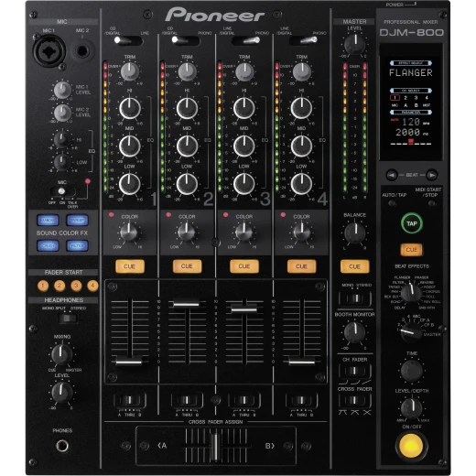Tap the BEAT left arrow button

392,175
